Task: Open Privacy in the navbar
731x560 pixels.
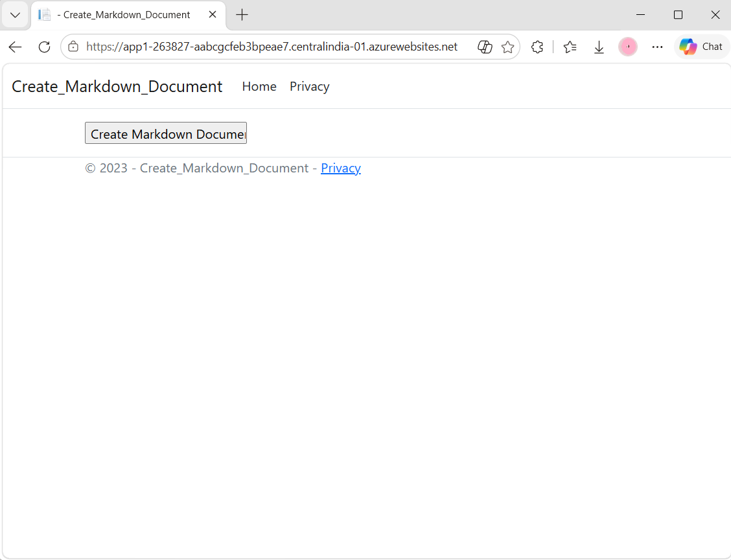Action: (310, 86)
